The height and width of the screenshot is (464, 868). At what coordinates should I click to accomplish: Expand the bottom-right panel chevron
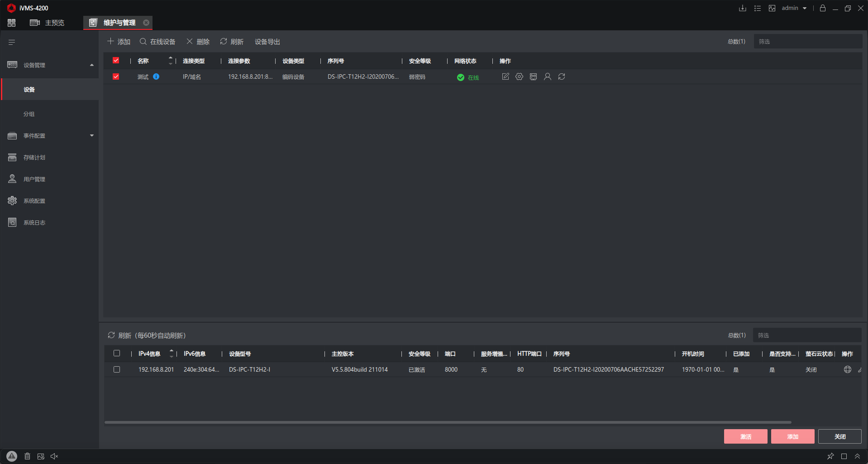click(857, 456)
